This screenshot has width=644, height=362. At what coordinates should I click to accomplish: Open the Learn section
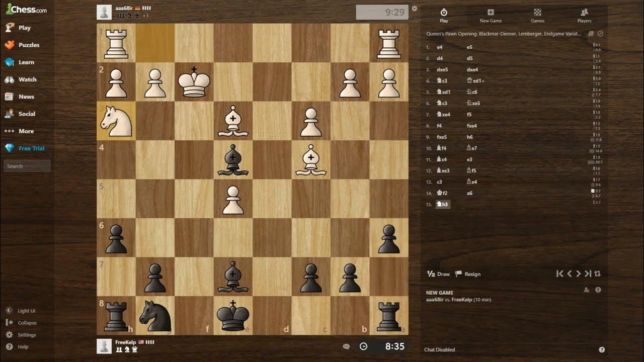(x=20, y=62)
